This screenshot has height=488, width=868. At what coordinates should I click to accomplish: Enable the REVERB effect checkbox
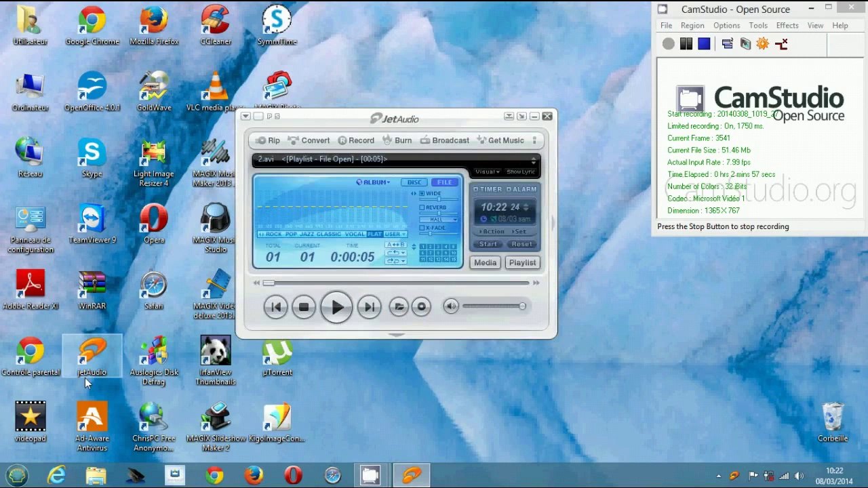coord(422,207)
